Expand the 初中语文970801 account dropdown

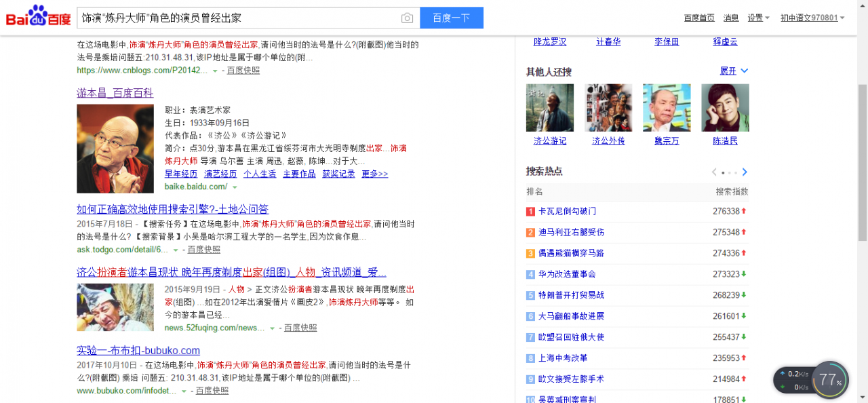pos(812,18)
